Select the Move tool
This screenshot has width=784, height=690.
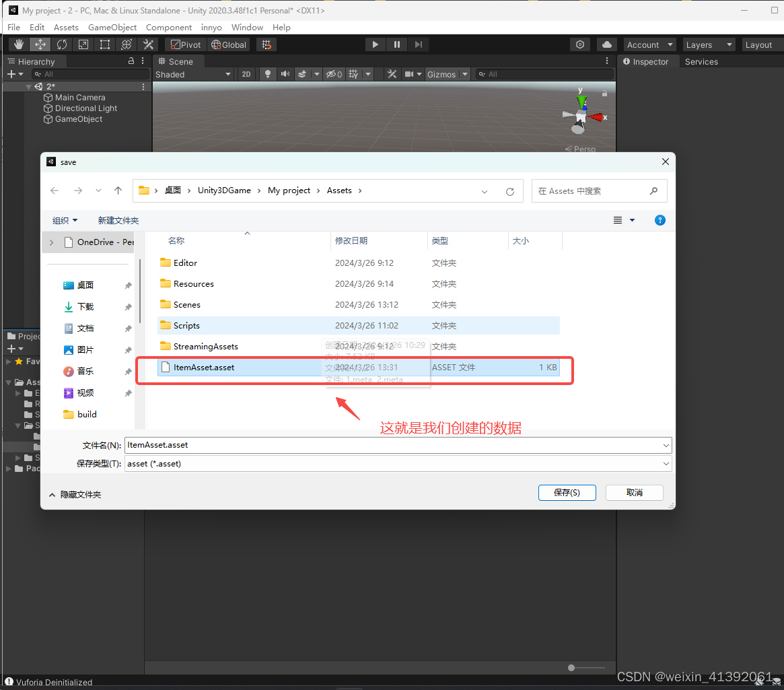[x=40, y=44]
